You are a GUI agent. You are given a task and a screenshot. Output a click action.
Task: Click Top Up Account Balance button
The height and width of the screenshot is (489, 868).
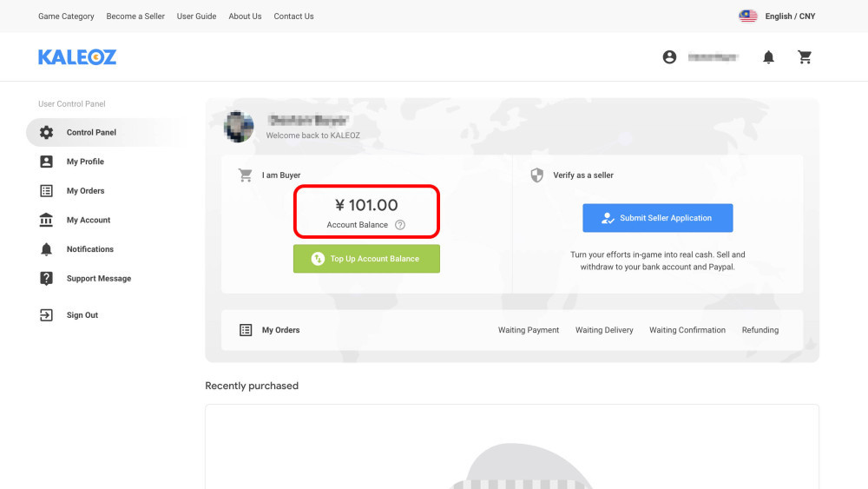tap(366, 259)
